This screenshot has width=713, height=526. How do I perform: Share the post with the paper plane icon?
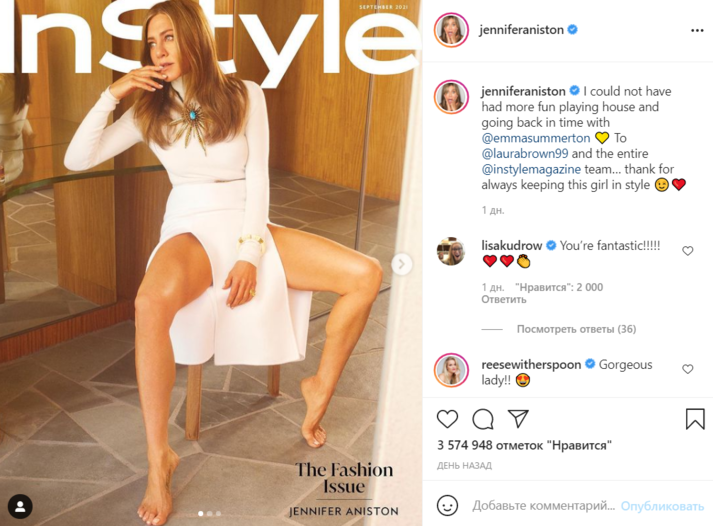coord(518,419)
